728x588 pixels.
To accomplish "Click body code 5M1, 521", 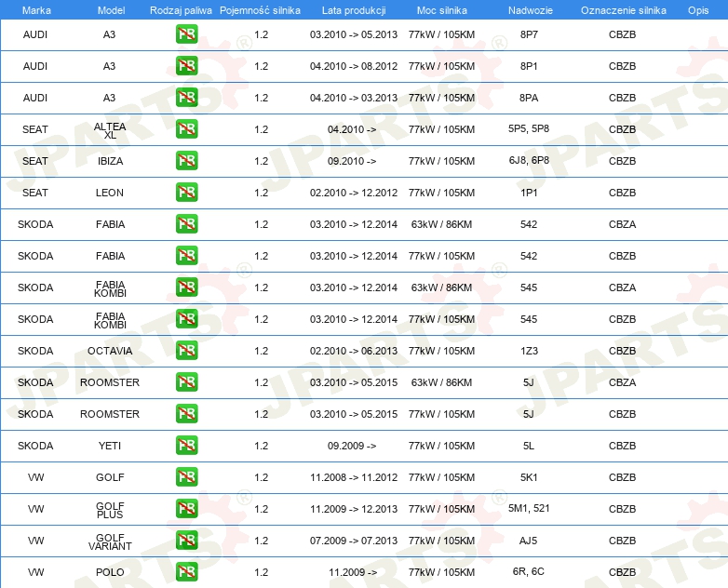I will [529, 508].
